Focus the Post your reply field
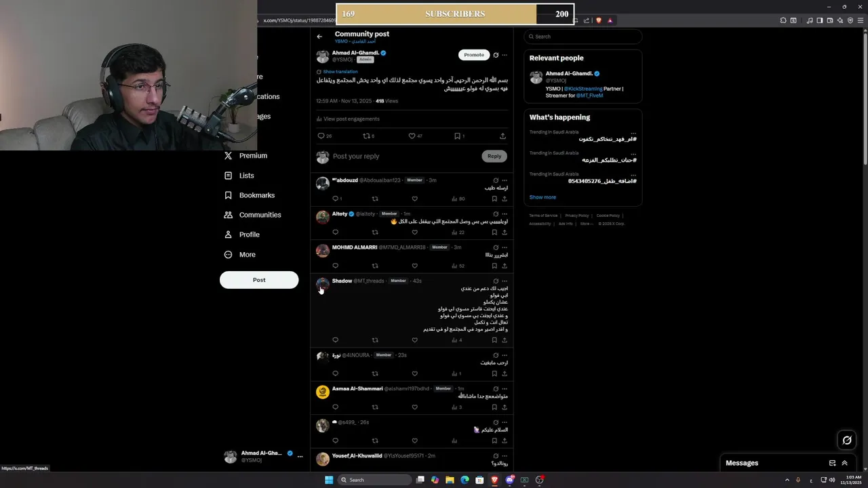Viewport: 868px width, 488px height. tap(405, 156)
